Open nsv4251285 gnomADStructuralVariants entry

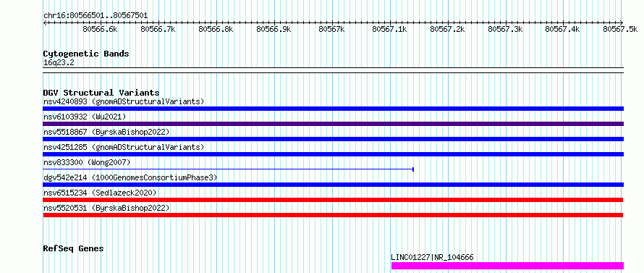pos(124,147)
